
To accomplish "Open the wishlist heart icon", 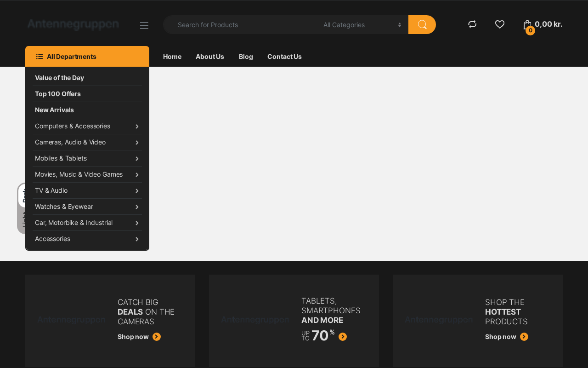I will pyautogui.click(x=500, y=24).
